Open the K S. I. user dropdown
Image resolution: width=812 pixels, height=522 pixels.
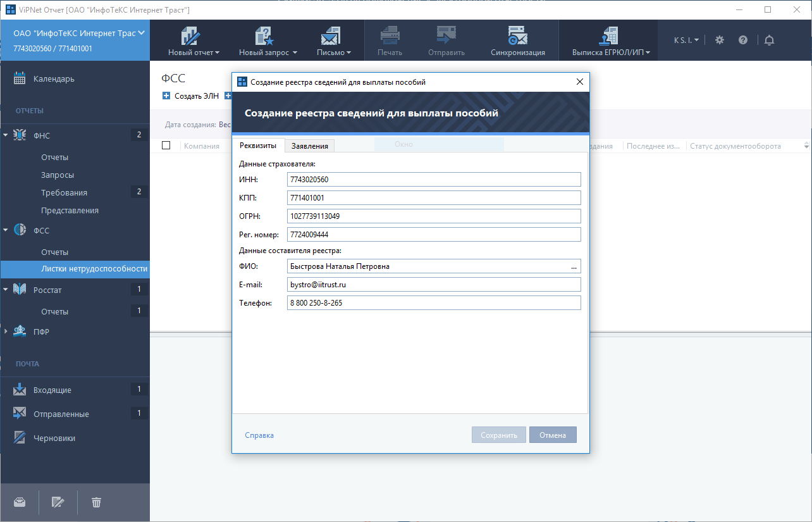click(x=686, y=40)
